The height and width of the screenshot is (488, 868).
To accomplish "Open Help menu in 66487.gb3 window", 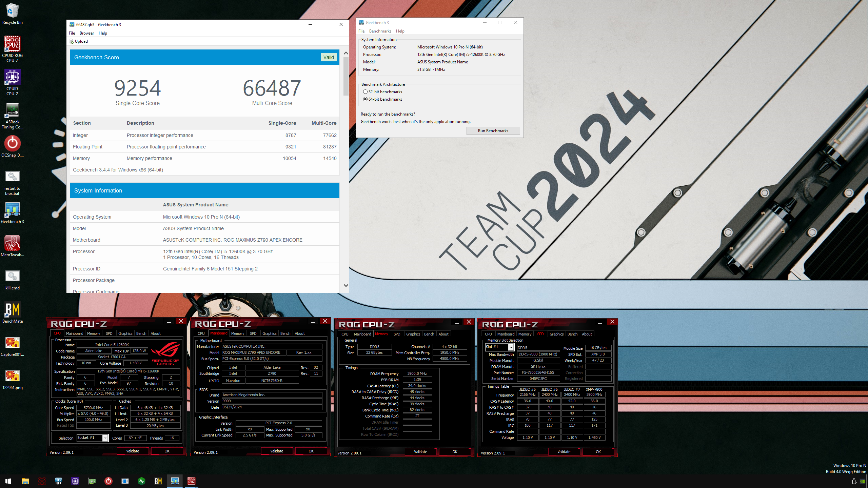I will (x=103, y=33).
